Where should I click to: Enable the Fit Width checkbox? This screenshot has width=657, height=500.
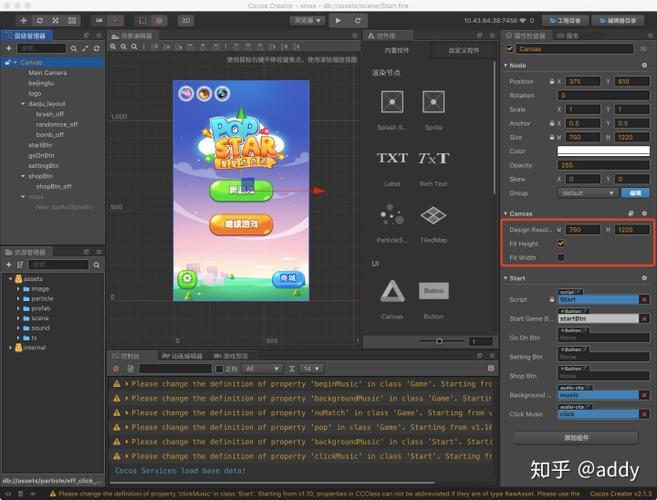pyautogui.click(x=561, y=258)
